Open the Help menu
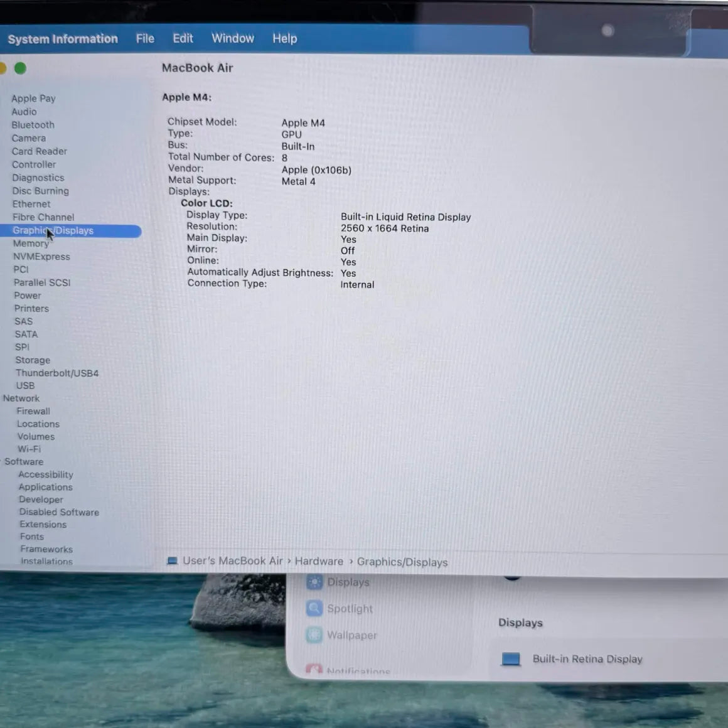This screenshot has height=728, width=728. tap(284, 38)
